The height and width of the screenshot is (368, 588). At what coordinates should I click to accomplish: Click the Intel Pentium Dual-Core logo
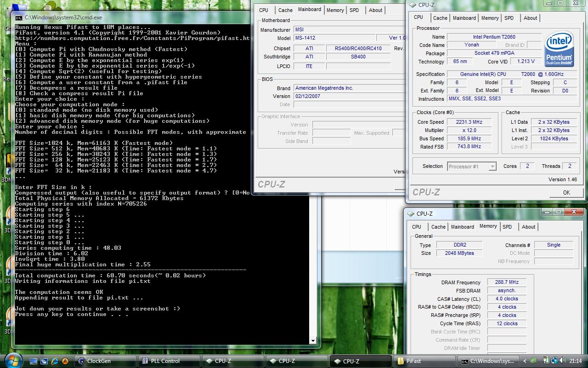pyautogui.click(x=559, y=50)
